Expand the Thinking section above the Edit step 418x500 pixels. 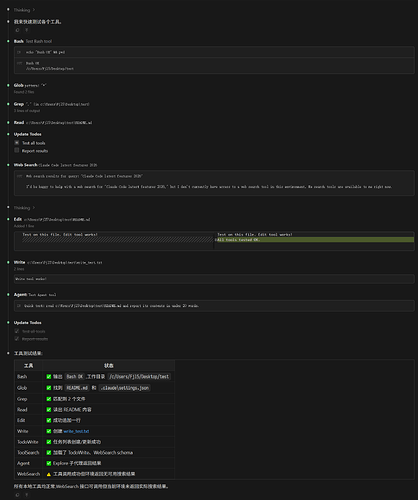pyautogui.click(x=24, y=208)
